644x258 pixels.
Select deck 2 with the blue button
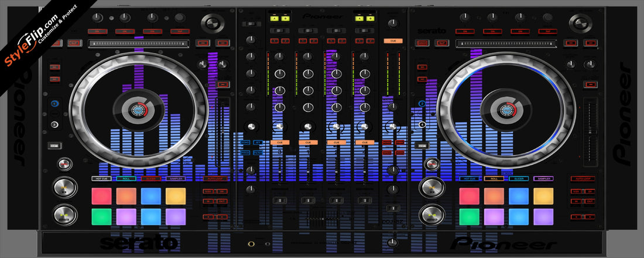click(422, 104)
